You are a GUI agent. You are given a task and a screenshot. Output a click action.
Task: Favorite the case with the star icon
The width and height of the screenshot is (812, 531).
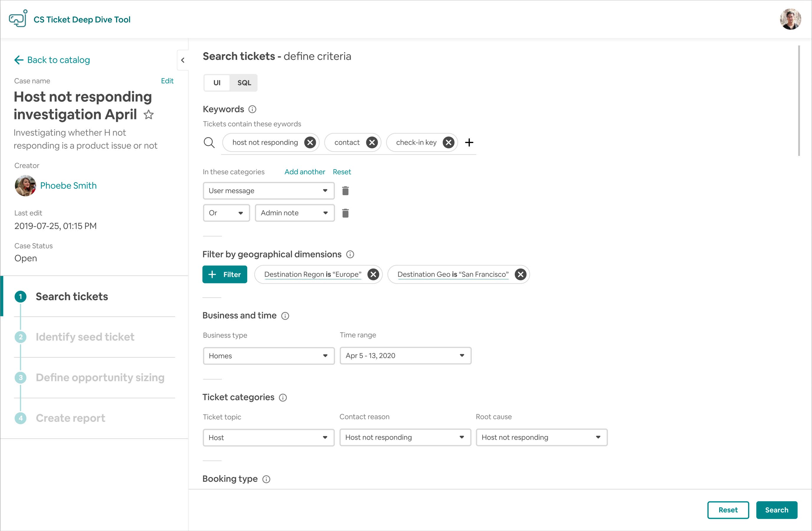(148, 115)
